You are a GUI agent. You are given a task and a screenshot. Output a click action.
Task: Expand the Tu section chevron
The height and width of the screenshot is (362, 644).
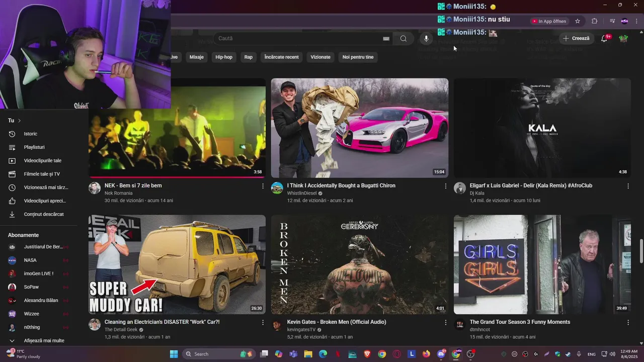(20, 121)
